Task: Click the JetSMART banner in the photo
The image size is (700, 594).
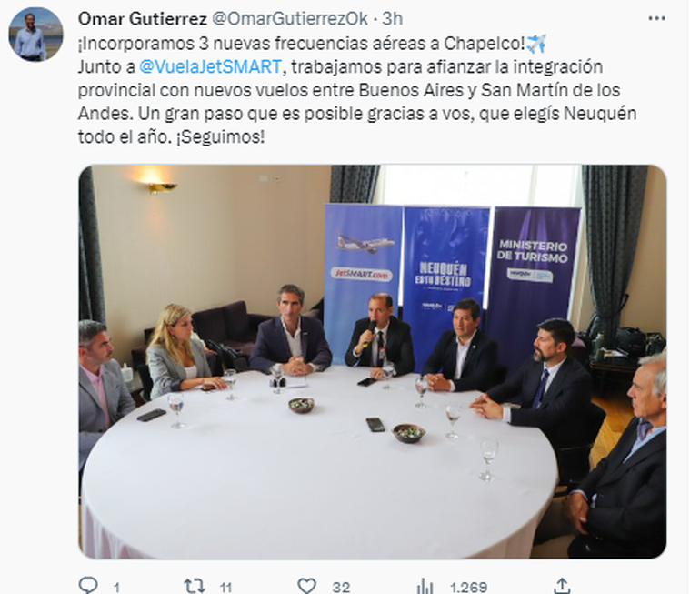Action: pos(363,259)
